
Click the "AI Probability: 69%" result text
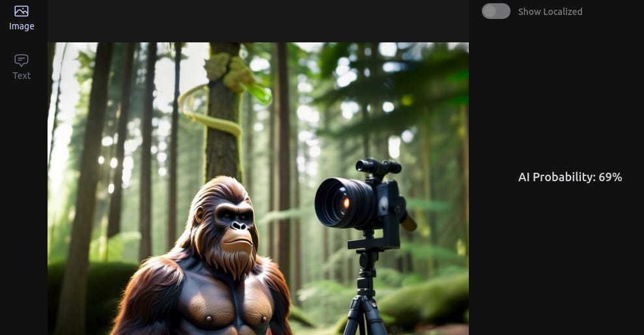(570, 177)
